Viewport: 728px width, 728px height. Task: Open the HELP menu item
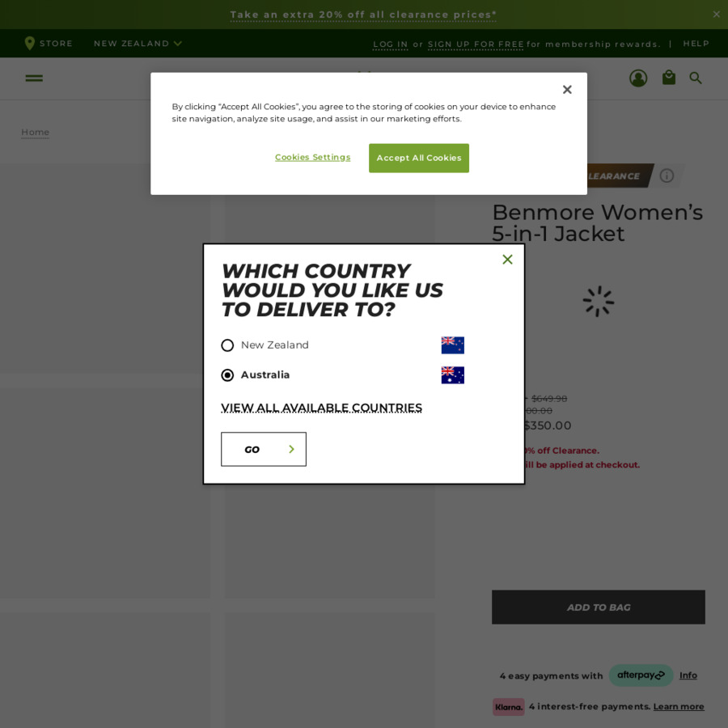pyautogui.click(x=696, y=44)
